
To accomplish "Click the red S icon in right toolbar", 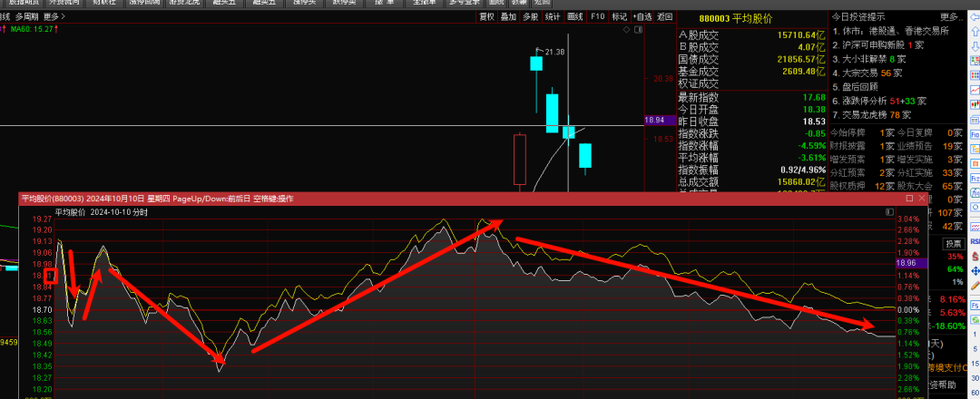I will click(975, 256).
